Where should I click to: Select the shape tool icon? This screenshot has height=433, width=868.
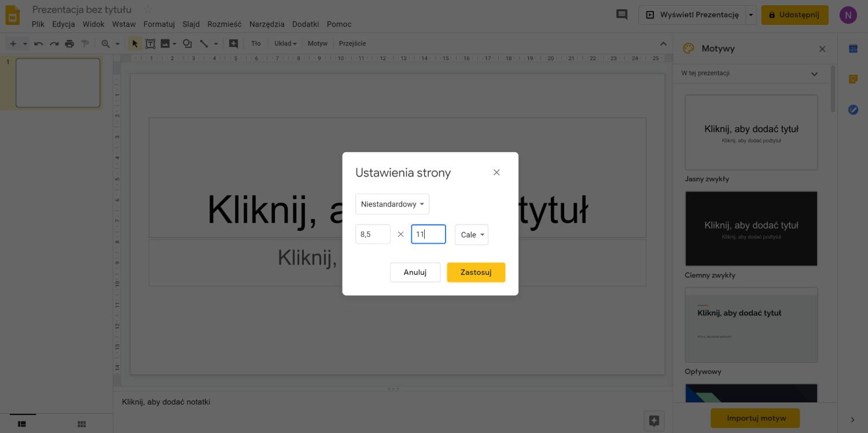[187, 43]
